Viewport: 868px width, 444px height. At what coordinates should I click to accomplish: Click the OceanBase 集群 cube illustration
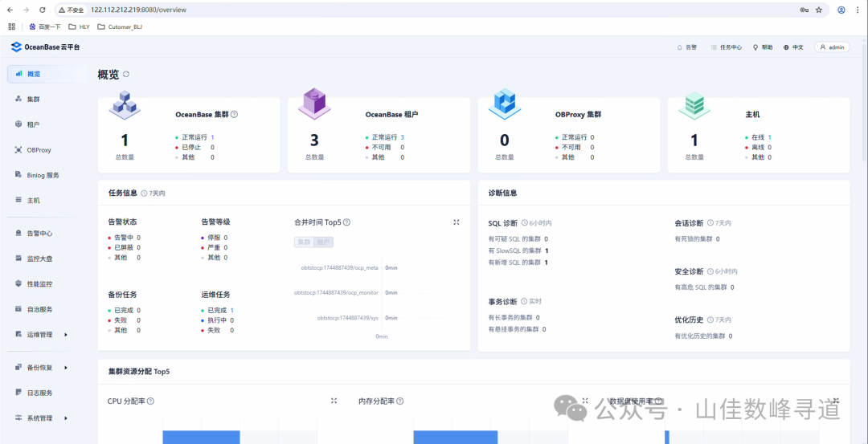coord(125,104)
